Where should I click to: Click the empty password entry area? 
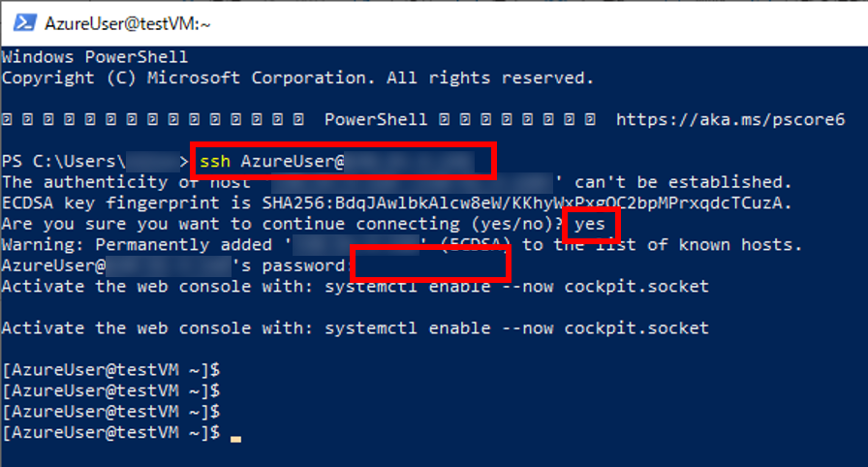coord(429,265)
